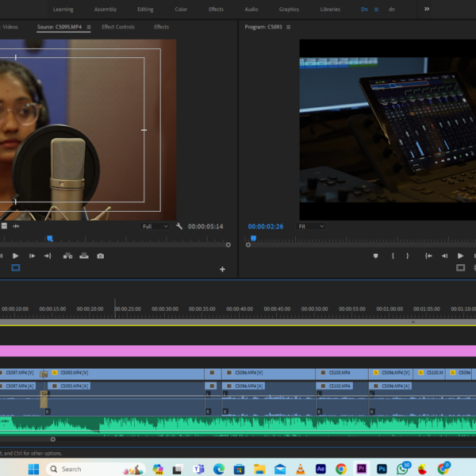
Task: Click timeline ruler at 00:00:30:00
Action: [165, 309]
